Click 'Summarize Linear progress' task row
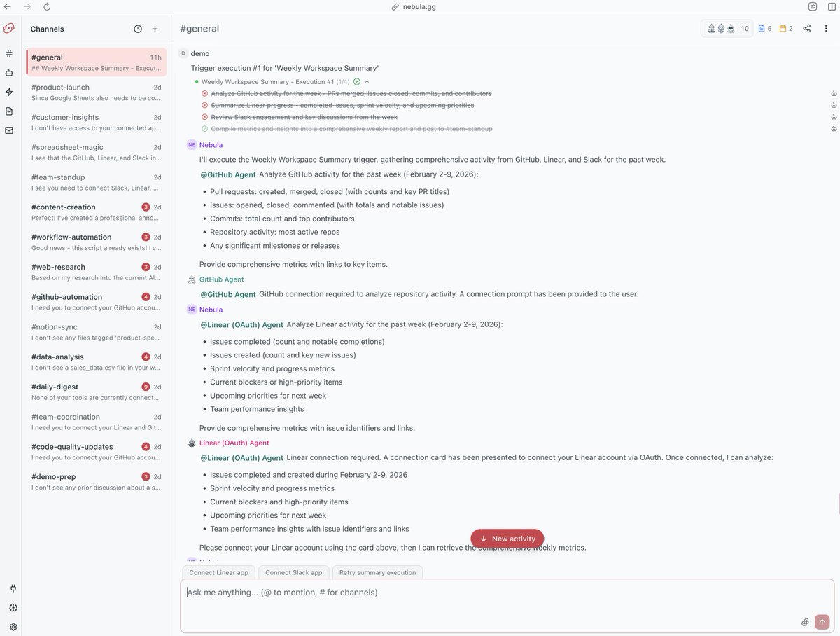Viewport: 840px width, 636px height. (342, 105)
